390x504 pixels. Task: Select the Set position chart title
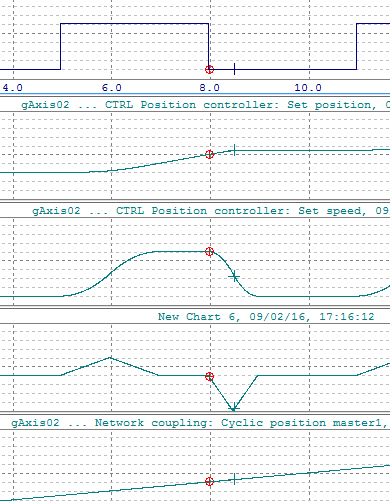pyautogui.click(x=205, y=105)
